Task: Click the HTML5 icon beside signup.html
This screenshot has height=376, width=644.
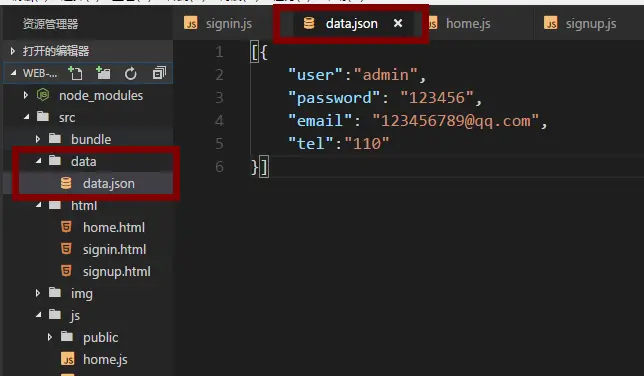Action: coord(66,271)
